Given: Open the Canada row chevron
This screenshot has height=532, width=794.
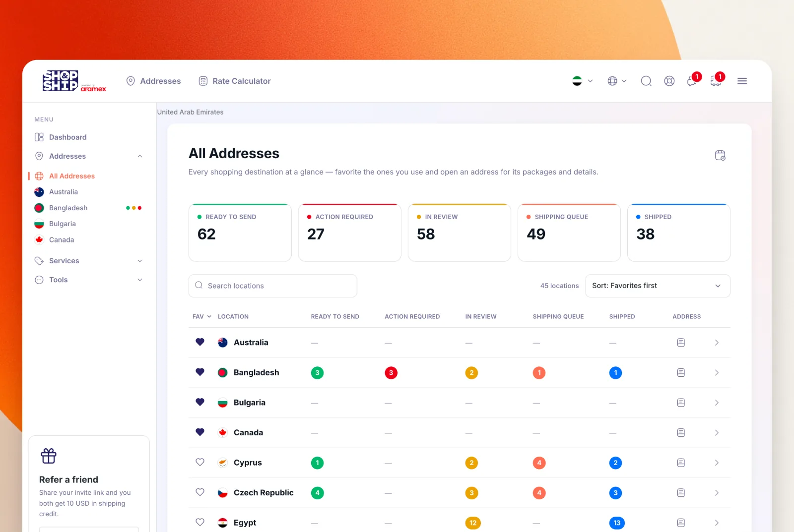Looking at the screenshot, I should pyautogui.click(x=717, y=433).
